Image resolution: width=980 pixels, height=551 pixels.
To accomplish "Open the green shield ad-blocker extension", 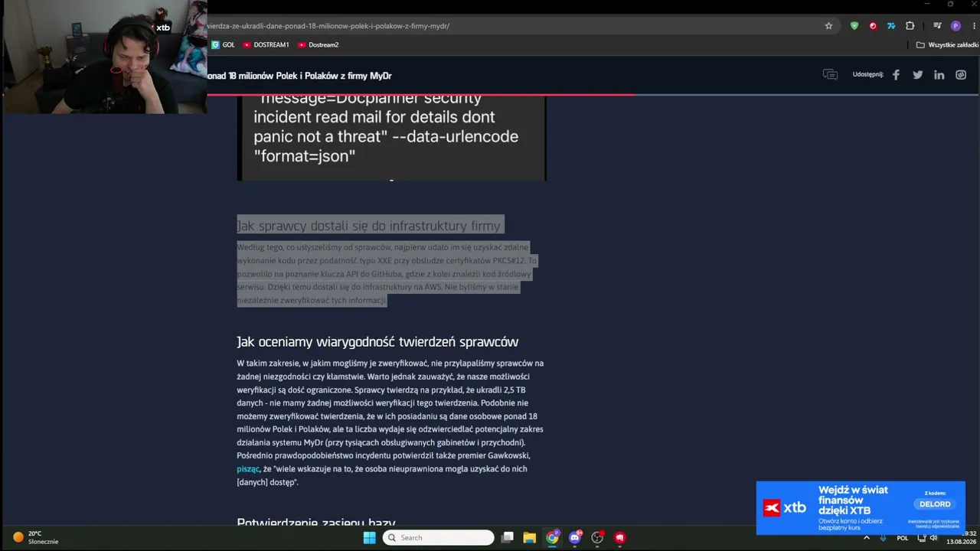I will (854, 26).
